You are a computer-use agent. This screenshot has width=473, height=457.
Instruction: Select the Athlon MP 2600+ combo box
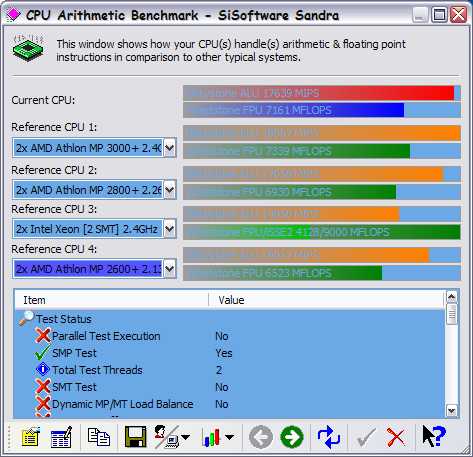pos(94,269)
